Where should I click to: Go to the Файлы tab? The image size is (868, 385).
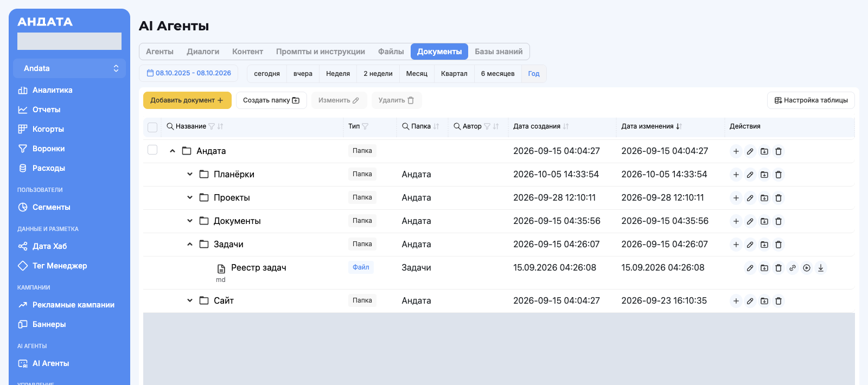click(x=391, y=52)
